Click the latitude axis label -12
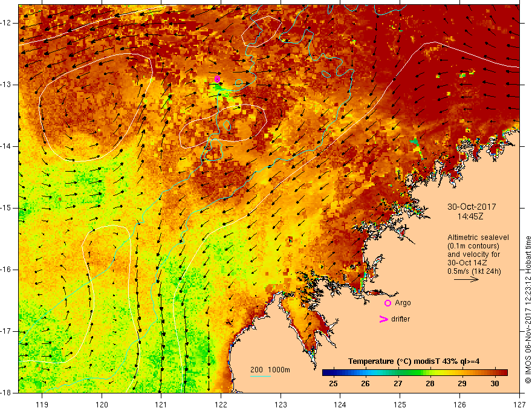 click(7, 23)
